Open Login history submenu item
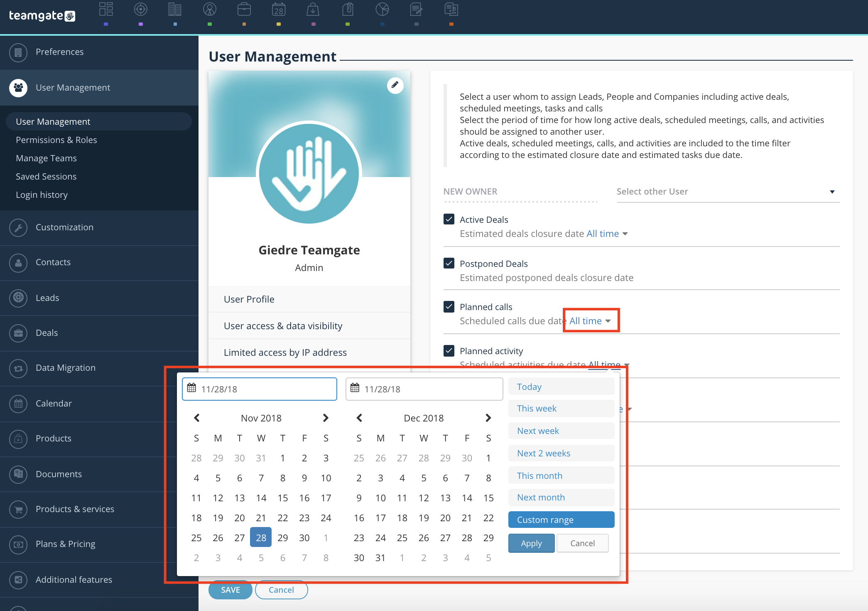Viewport: 868px width, 611px height. [x=42, y=195]
